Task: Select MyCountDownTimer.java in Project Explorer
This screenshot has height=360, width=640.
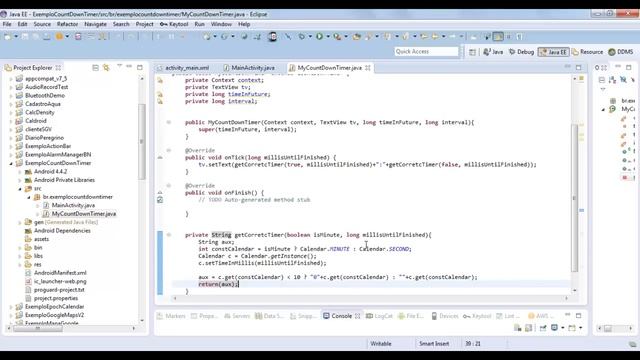Action: click(84, 214)
